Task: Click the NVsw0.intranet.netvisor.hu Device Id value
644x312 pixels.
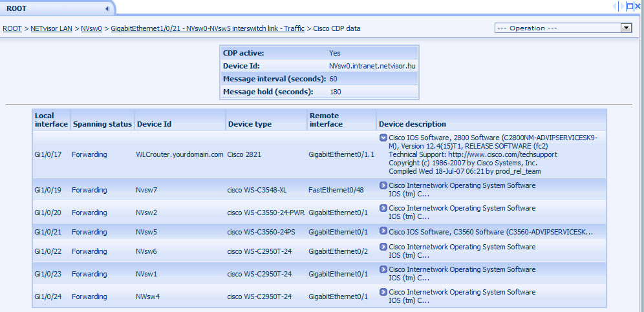Action: click(x=372, y=66)
